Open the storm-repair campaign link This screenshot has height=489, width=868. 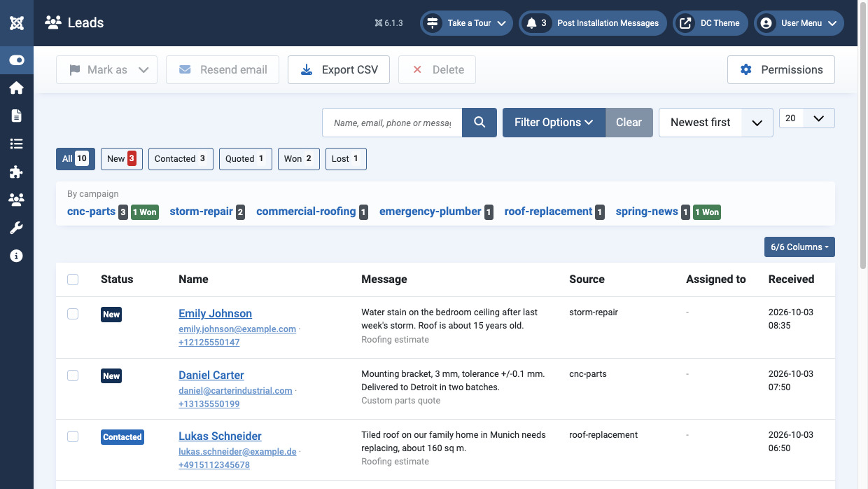point(202,212)
